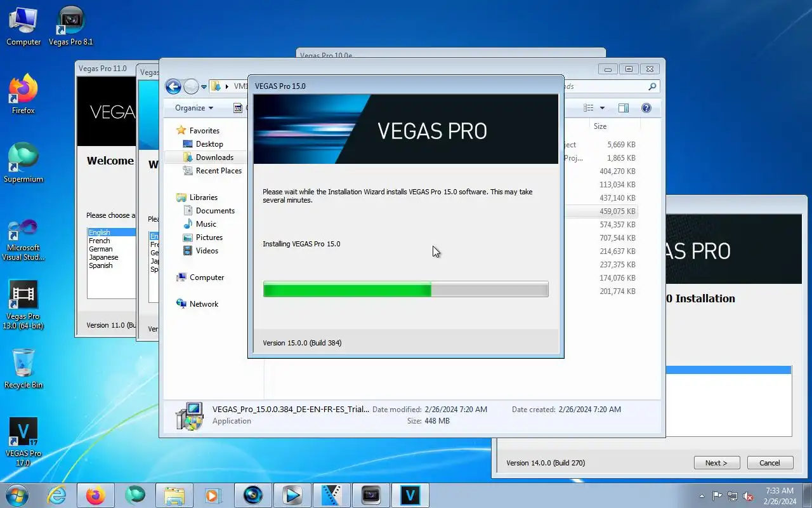Select English in Vegas Pro 11.0 language list
Screen dimensions: 812x508
point(111,232)
